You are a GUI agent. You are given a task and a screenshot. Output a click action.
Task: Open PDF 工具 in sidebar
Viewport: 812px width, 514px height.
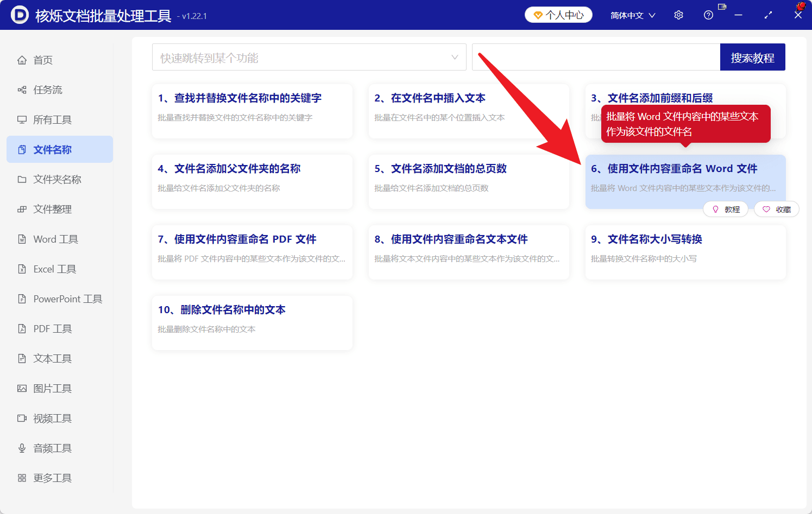[60, 328]
